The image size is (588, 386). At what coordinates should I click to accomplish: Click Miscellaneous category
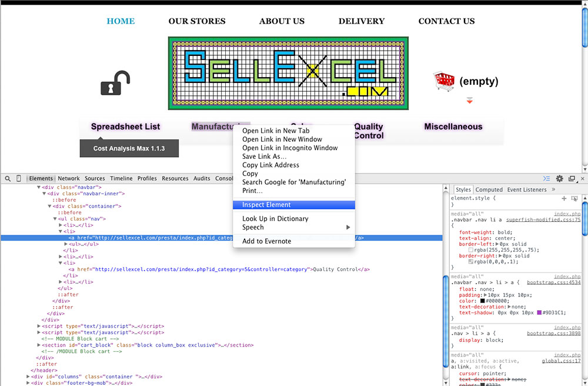453,127
